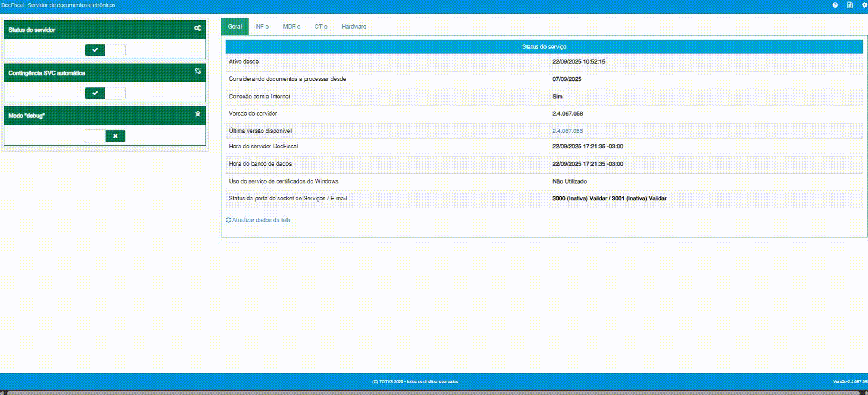Enable the Modo debug switch
The height and width of the screenshot is (395, 868).
[105, 136]
